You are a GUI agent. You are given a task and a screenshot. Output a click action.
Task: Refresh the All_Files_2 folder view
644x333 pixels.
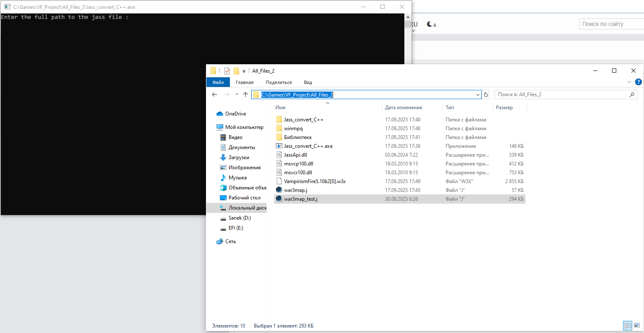point(486,94)
